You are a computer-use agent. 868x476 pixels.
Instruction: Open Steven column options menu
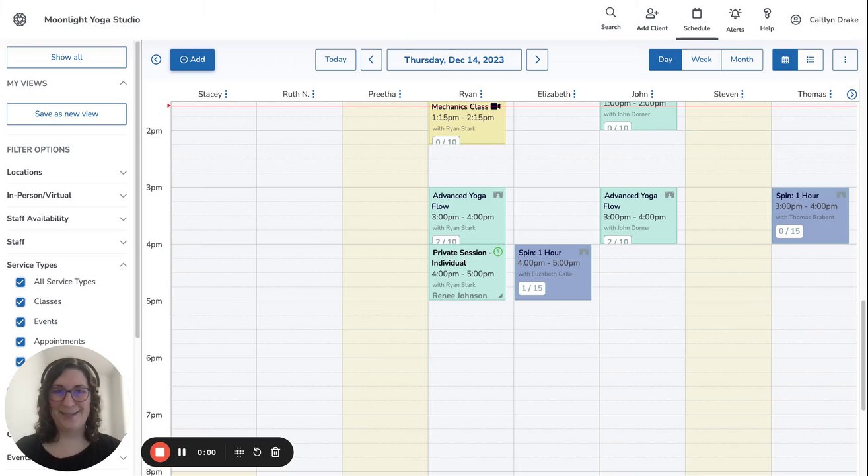tap(742, 94)
